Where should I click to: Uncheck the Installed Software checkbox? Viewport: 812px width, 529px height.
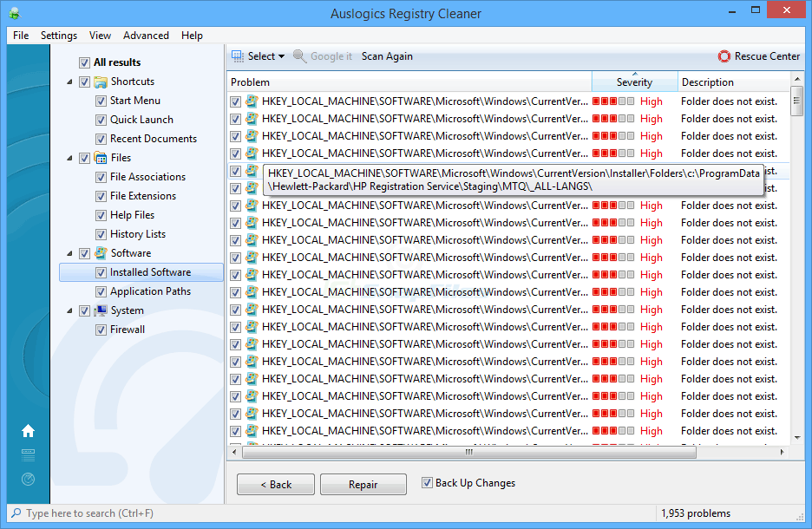point(101,273)
